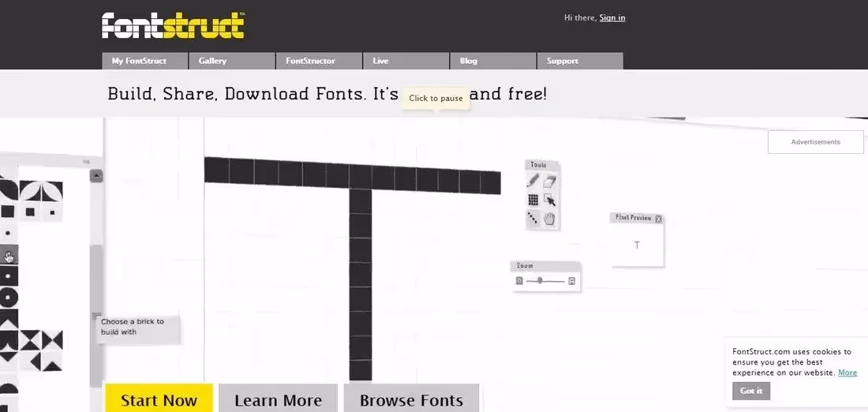
Task: Open the Support tab
Action: [x=579, y=61]
